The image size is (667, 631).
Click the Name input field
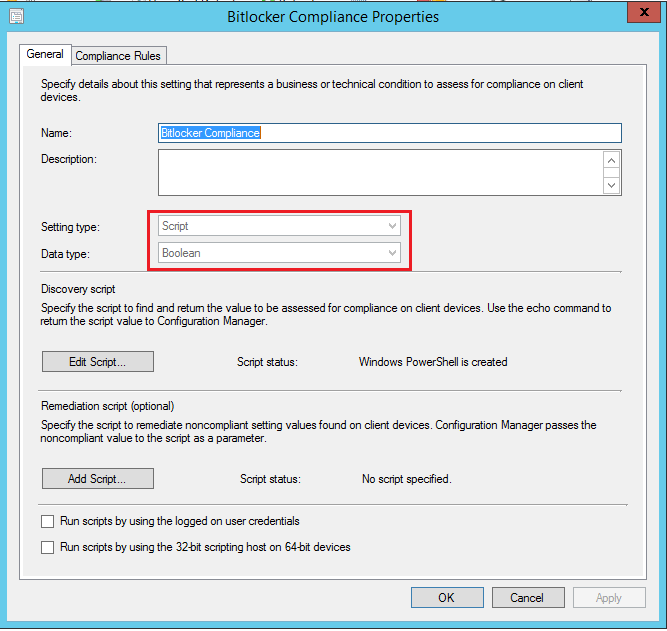[x=390, y=133]
